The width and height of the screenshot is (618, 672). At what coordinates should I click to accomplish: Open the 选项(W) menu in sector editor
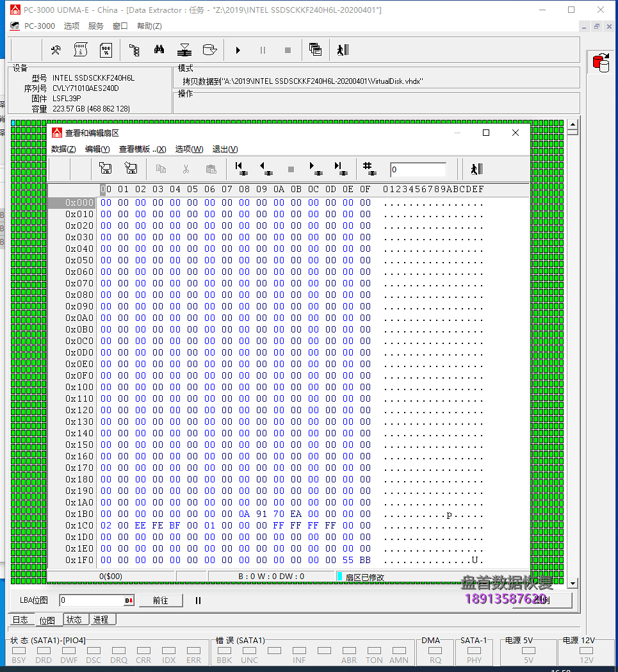(x=189, y=149)
